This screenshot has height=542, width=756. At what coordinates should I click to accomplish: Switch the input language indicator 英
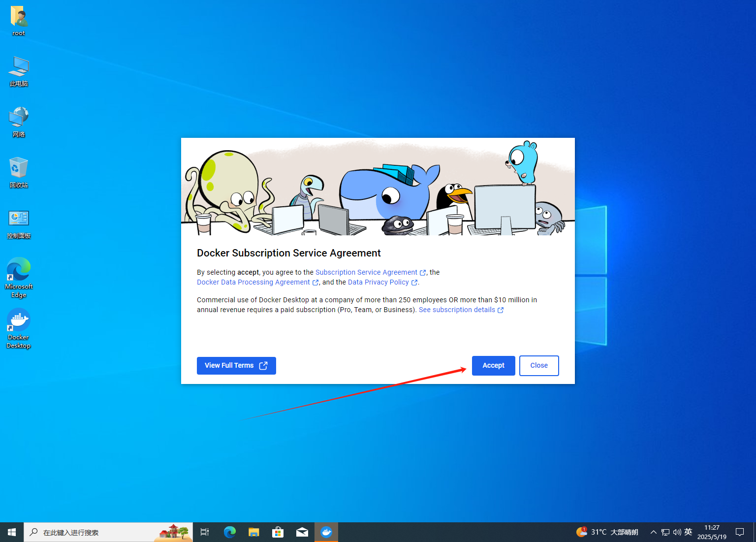(688, 532)
